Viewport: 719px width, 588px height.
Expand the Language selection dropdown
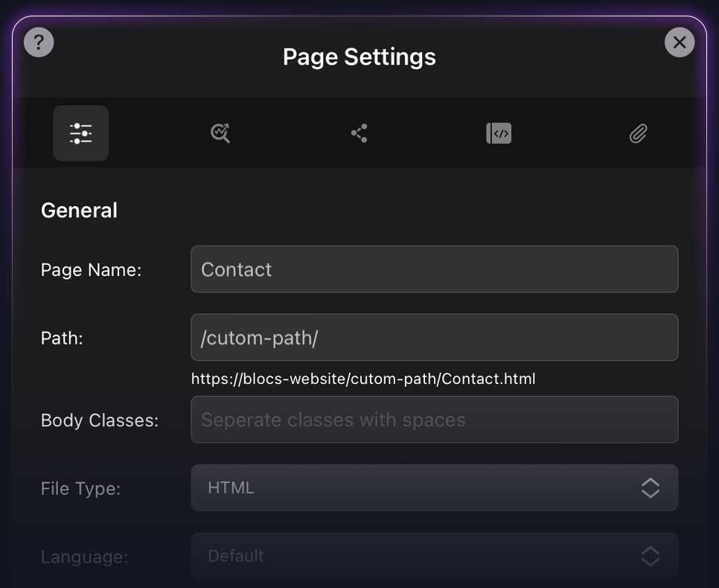pos(435,557)
